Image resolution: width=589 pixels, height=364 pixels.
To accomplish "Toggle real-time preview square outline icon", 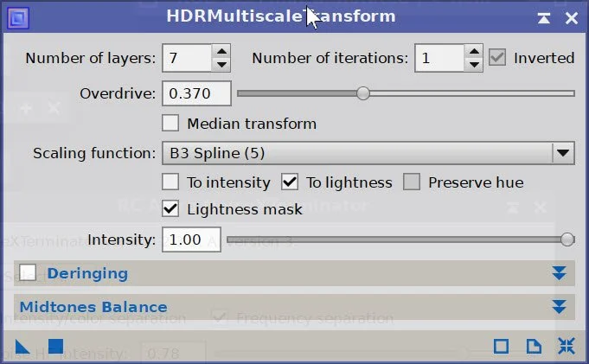I will tap(501, 346).
